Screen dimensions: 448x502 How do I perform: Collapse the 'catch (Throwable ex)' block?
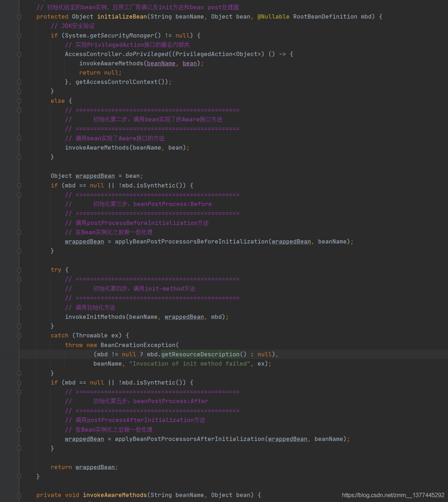(x=19, y=336)
